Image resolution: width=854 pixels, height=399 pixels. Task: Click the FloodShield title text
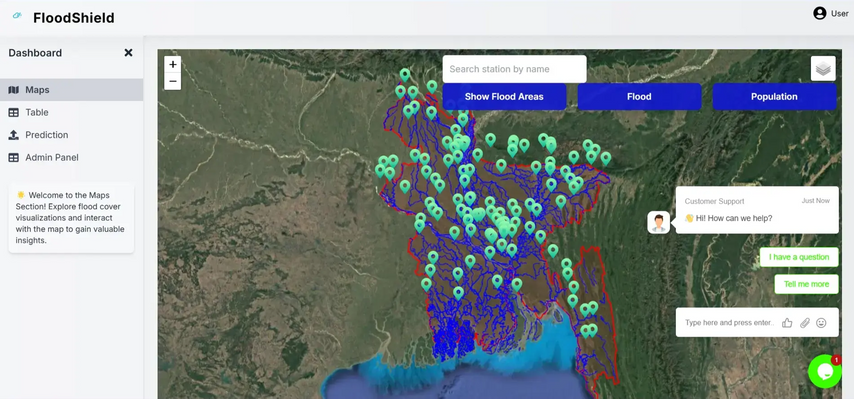pos(74,18)
